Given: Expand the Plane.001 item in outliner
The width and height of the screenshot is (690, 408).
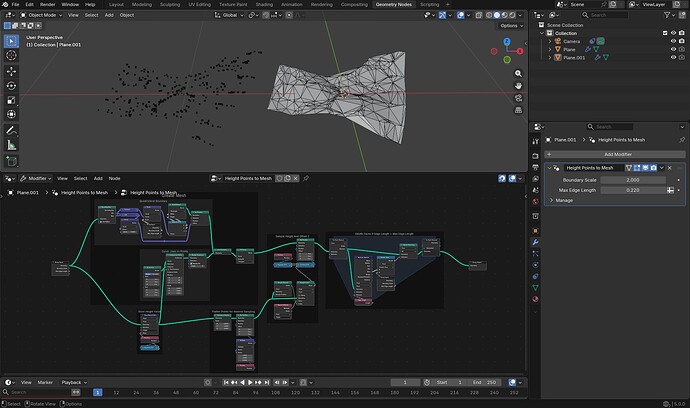Looking at the screenshot, I should (x=550, y=57).
